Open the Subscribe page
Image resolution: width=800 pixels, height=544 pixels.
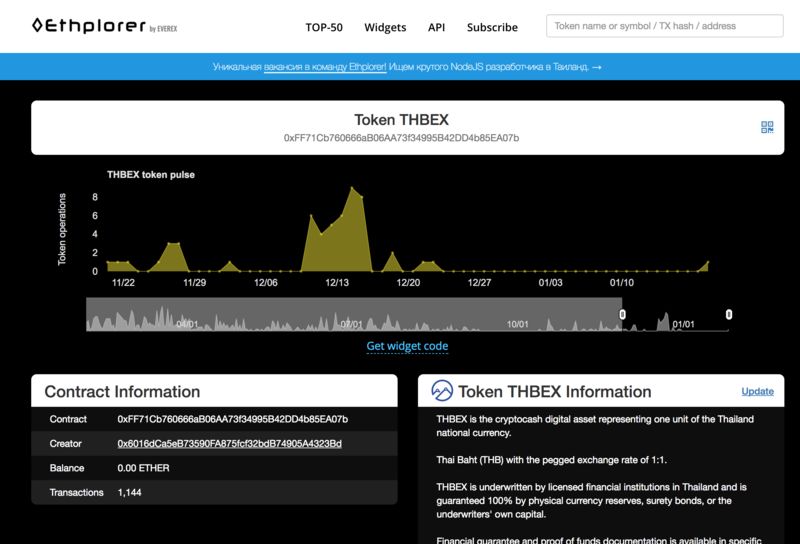[492, 27]
